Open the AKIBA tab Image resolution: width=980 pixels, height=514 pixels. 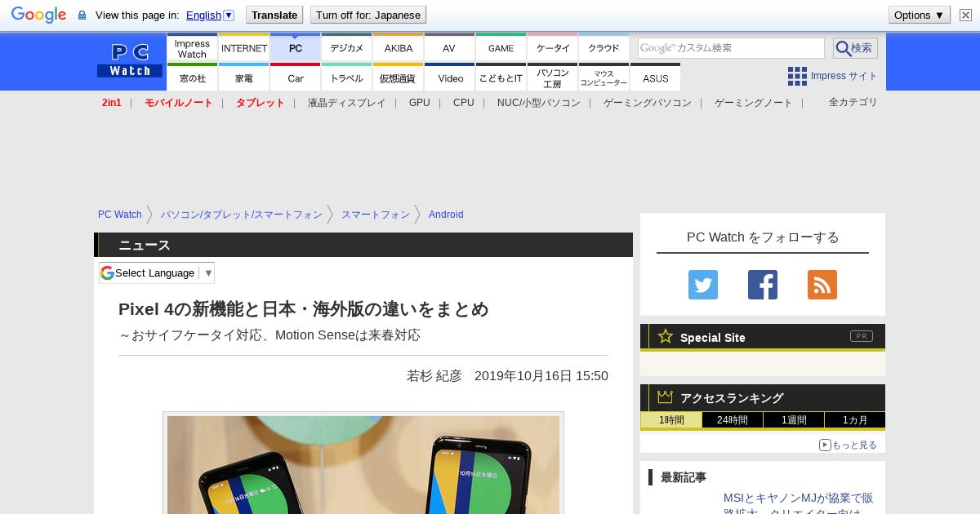(x=399, y=48)
